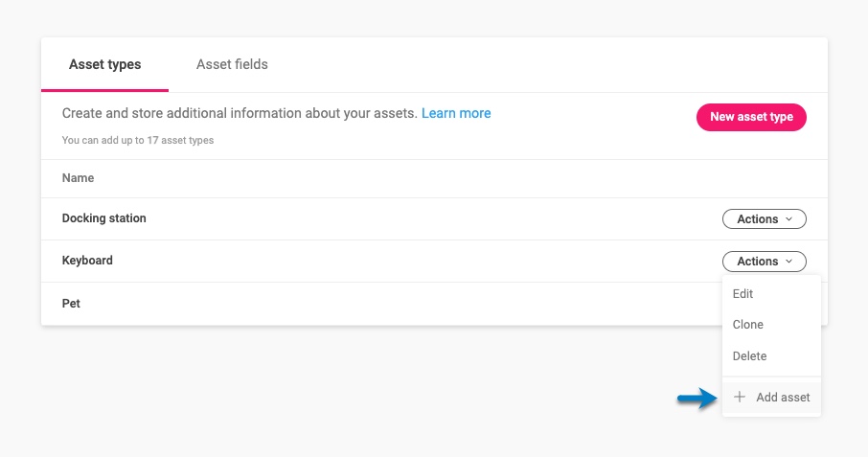Click the blue arrow pointing at Add asset
This screenshot has width=868, height=457.
(697, 399)
